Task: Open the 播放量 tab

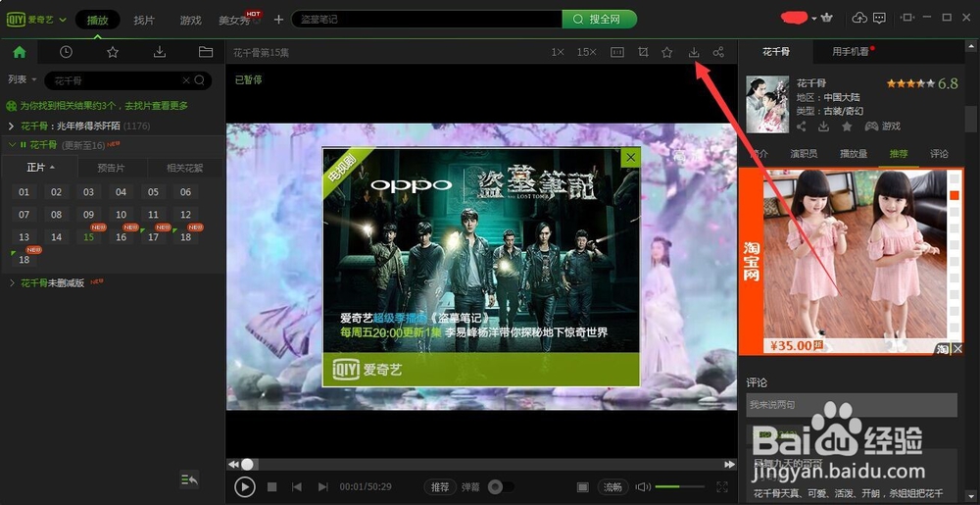Action: [x=854, y=153]
